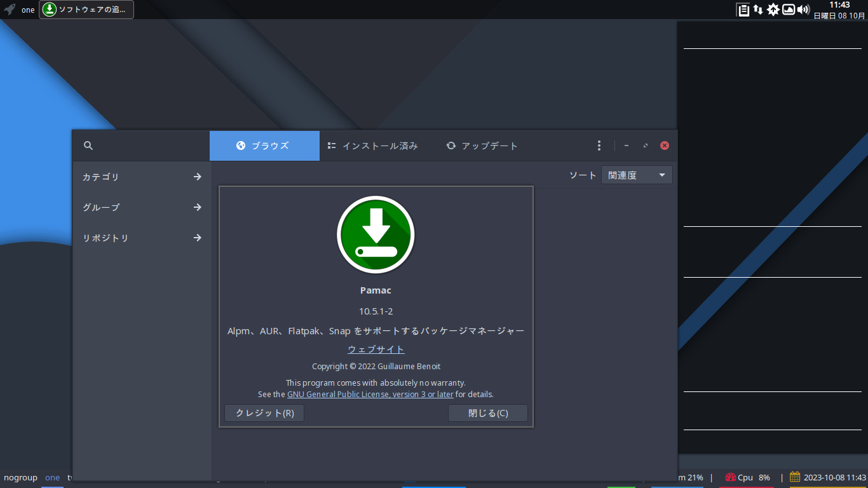868x488 pixels.
Task: Click the list icon on インストール済み tab
Action: (x=332, y=146)
